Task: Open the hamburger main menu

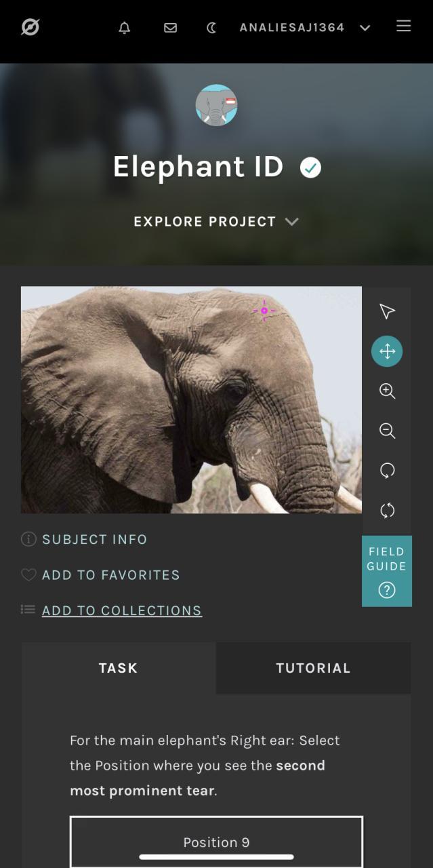Action: click(x=404, y=26)
